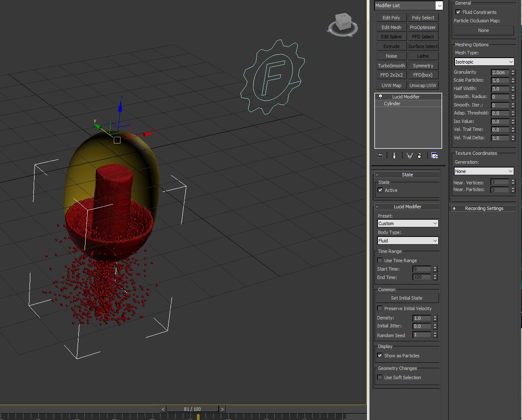Click next frame arrow on time slider
Image resolution: width=522 pixels, height=420 pixels.
click(x=222, y=409)
